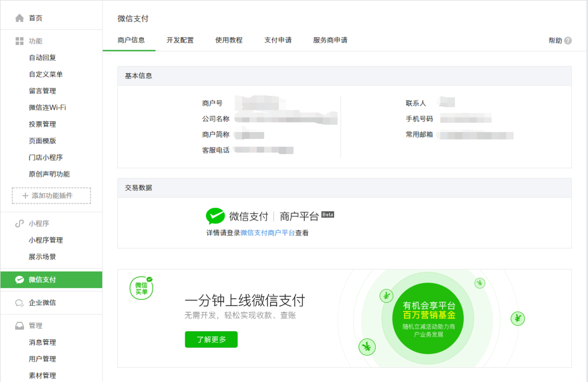Click the 商户简称 label

pos(216,135)
